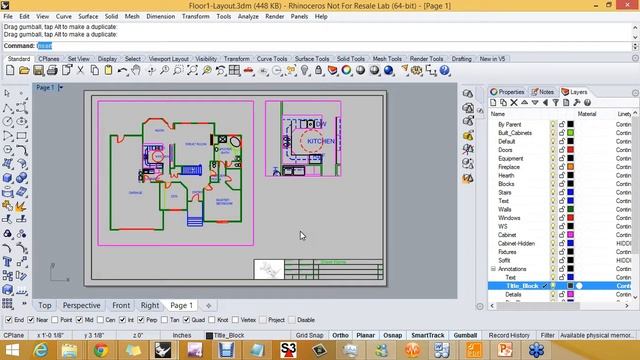
Task: Click New Layer icon in Layers panel
Action: click(x=493, y=103)
